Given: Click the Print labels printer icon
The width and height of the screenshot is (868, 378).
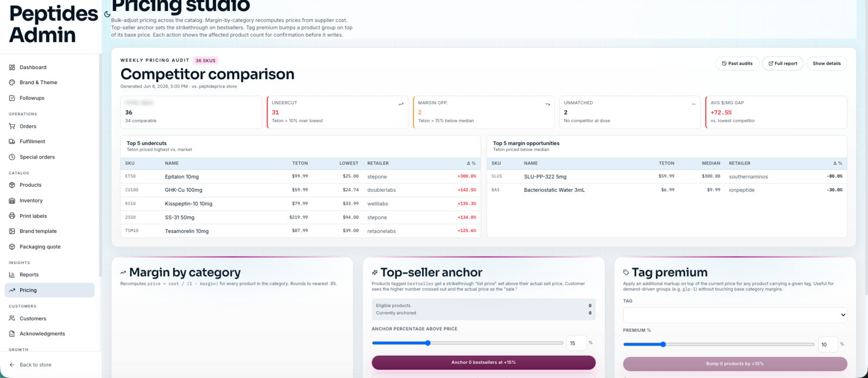Looking at the screenshot, I should (x=12, y=216).
